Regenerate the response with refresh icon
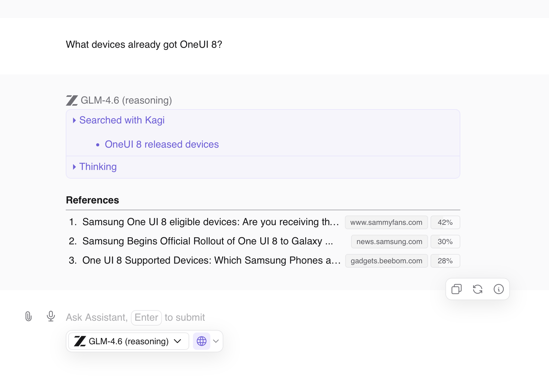Screen dimensions: 549x392 click(x=477, y=289)
